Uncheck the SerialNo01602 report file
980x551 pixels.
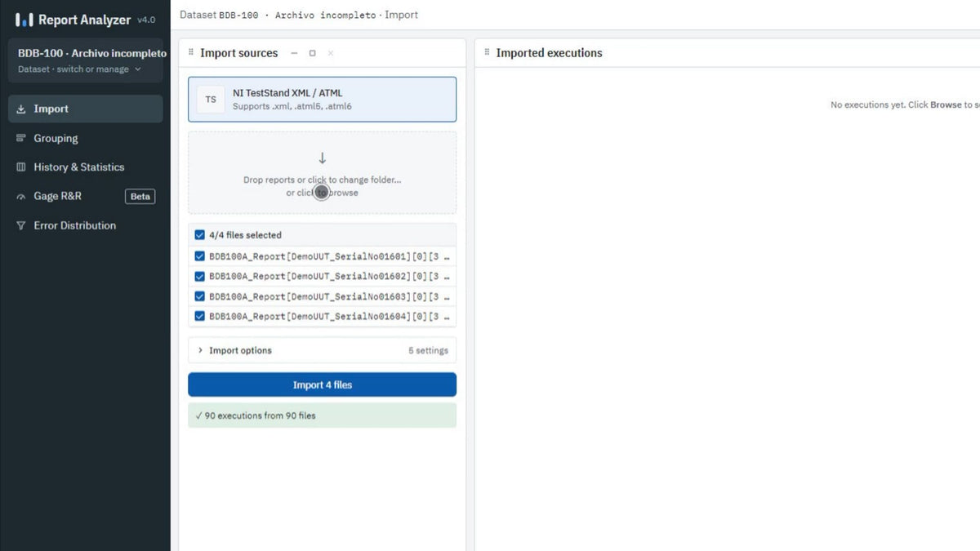pos(200,277)
